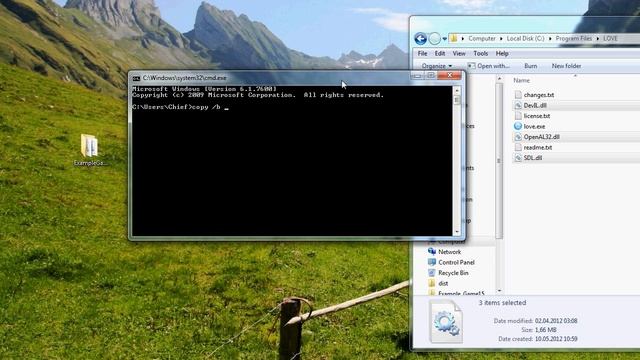Click the LOVE breadcrumb segment
640x360 pixels.
click(610, 38)
